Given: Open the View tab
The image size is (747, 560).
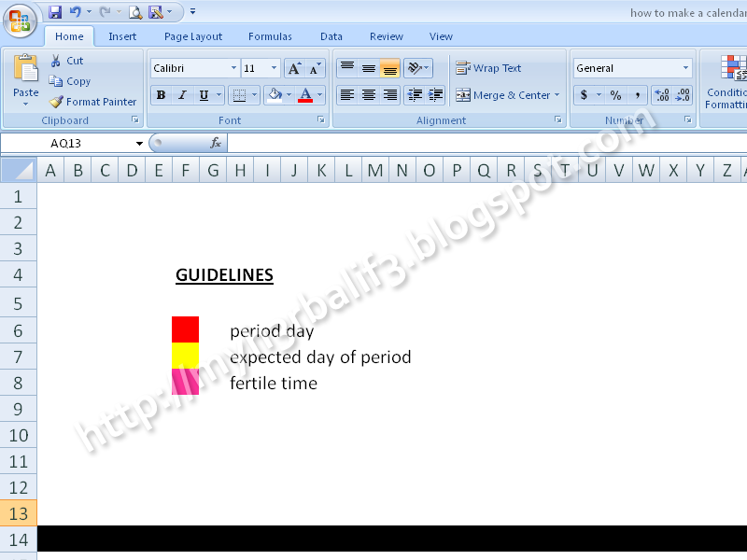Looking at the screenshot, I should pos(441,36).
